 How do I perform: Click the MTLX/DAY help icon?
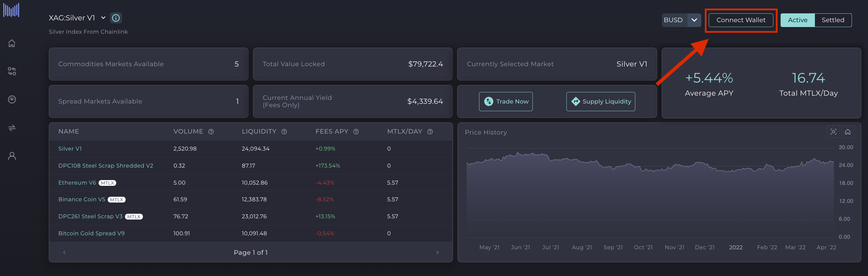coord(430,131)
